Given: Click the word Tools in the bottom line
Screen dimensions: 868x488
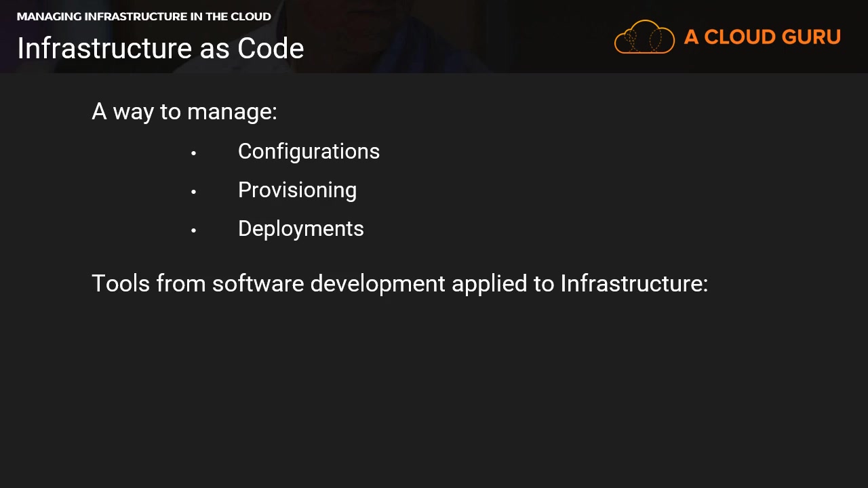Looking at the screenshot, I should (120, 283).
